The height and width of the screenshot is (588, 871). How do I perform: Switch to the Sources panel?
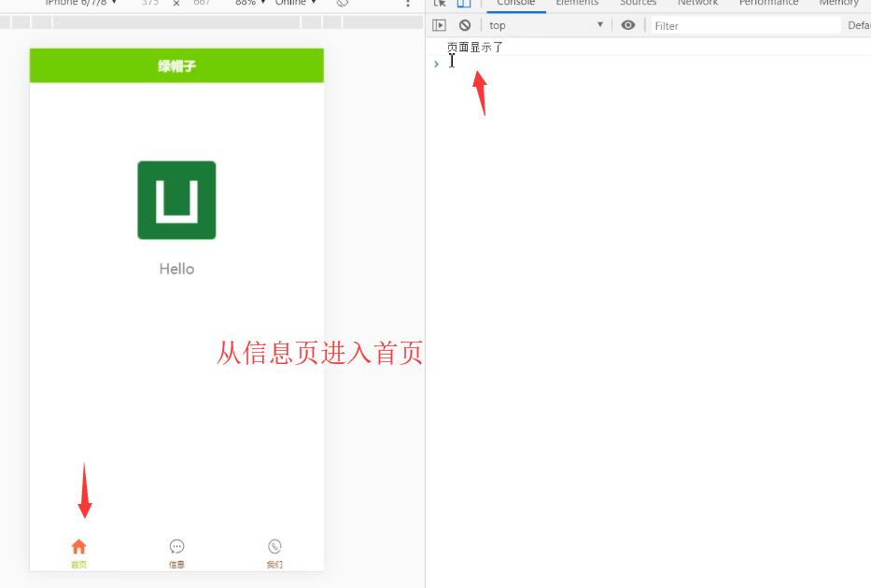638,4
